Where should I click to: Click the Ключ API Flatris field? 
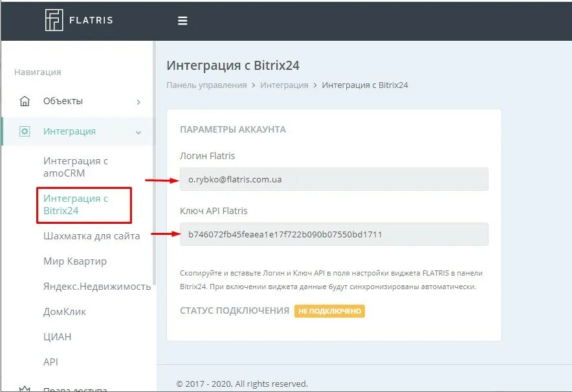coord(334,234)
